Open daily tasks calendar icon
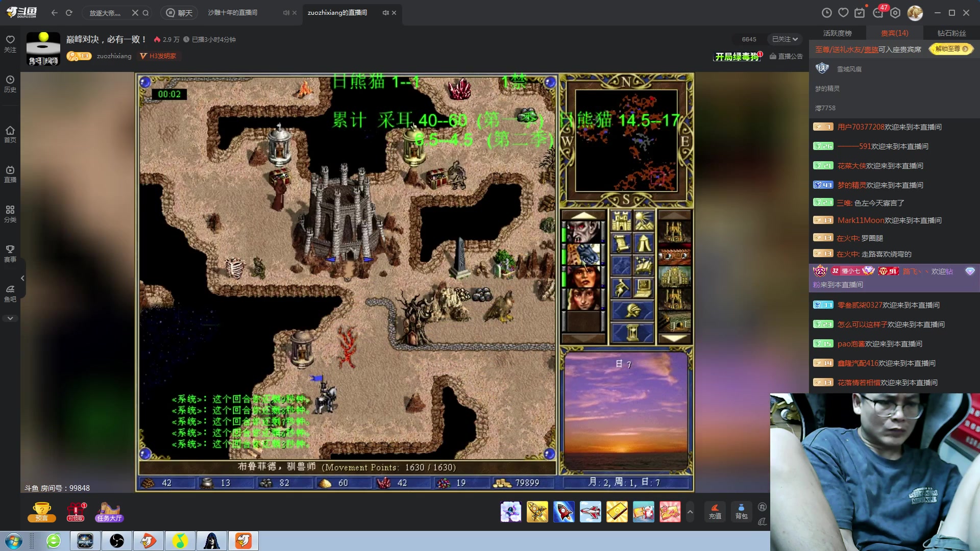Image resolution: width=980 pixels, height=551 pixels. (x=860, y=13)
